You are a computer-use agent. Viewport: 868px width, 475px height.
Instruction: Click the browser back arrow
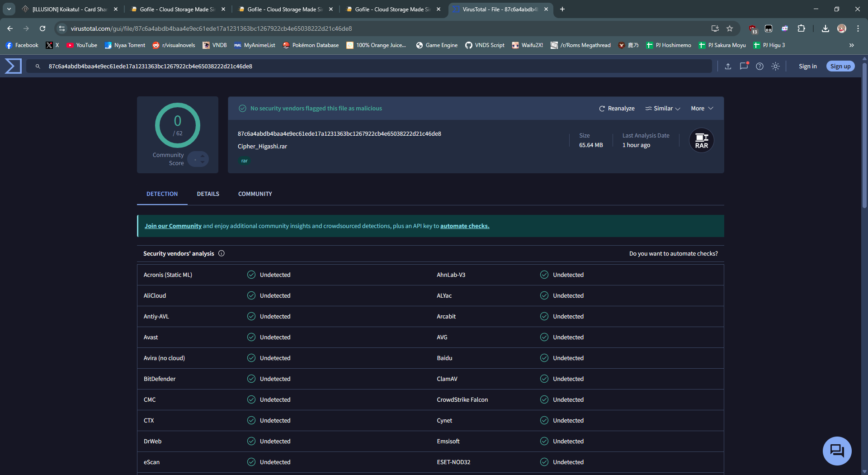(x=10, y=28)
